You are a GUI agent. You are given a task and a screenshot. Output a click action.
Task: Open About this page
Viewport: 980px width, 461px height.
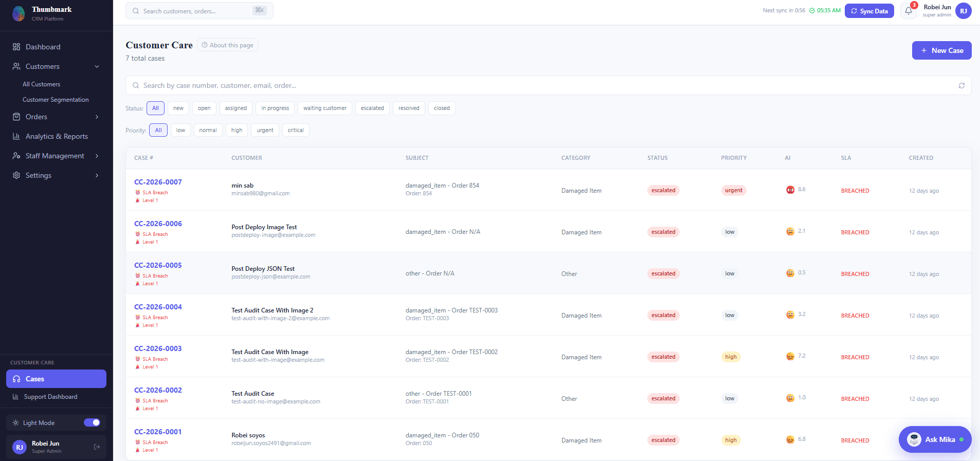point(227,45)
